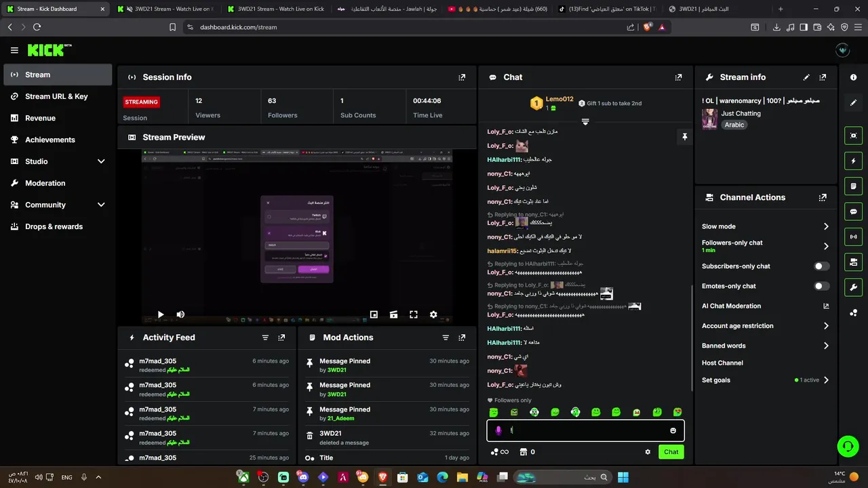This screenshot has height=488, width=868.
Task: Open Xbox app from taskbar
Action: click(242, 477)
